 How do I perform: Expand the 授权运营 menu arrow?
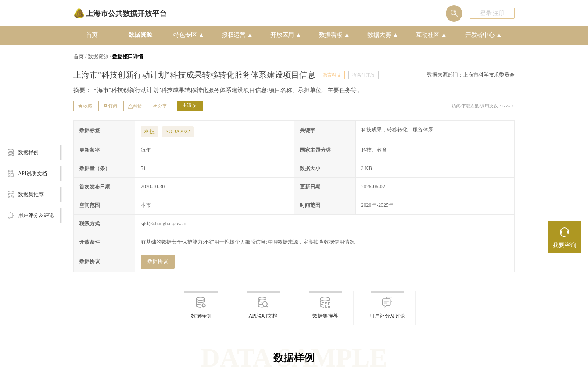click(250, 35)
